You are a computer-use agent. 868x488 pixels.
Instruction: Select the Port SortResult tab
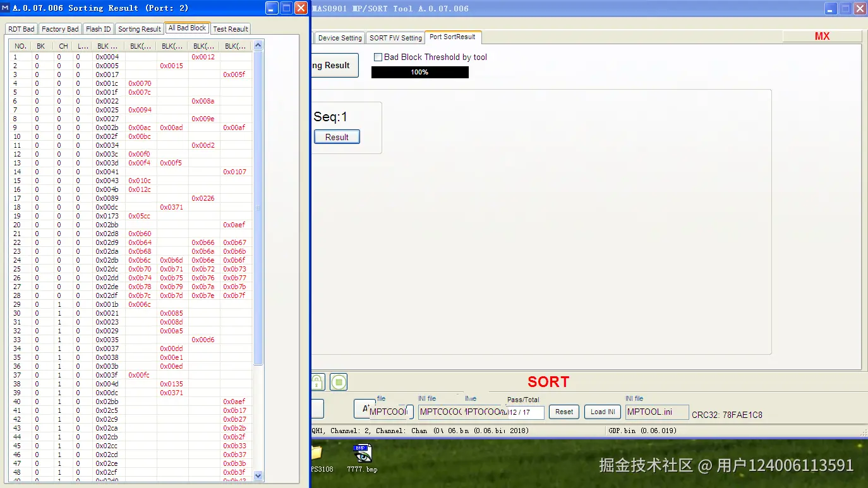tap(452, 37)
